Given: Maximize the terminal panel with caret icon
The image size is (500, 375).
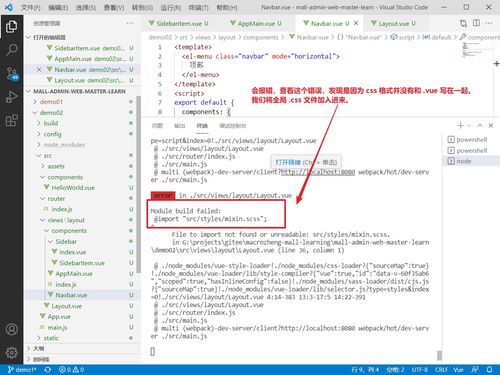Looking at the screenshot, I should (480, 125).
